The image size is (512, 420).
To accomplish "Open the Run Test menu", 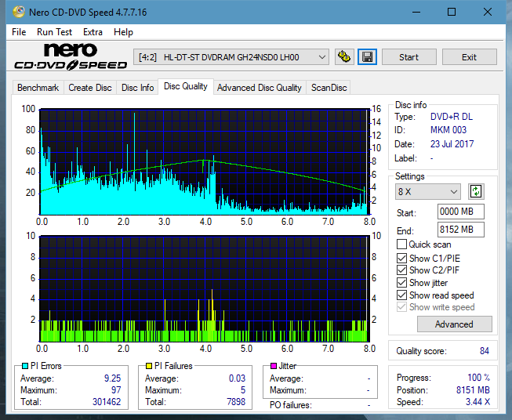I will coord(54,32).
